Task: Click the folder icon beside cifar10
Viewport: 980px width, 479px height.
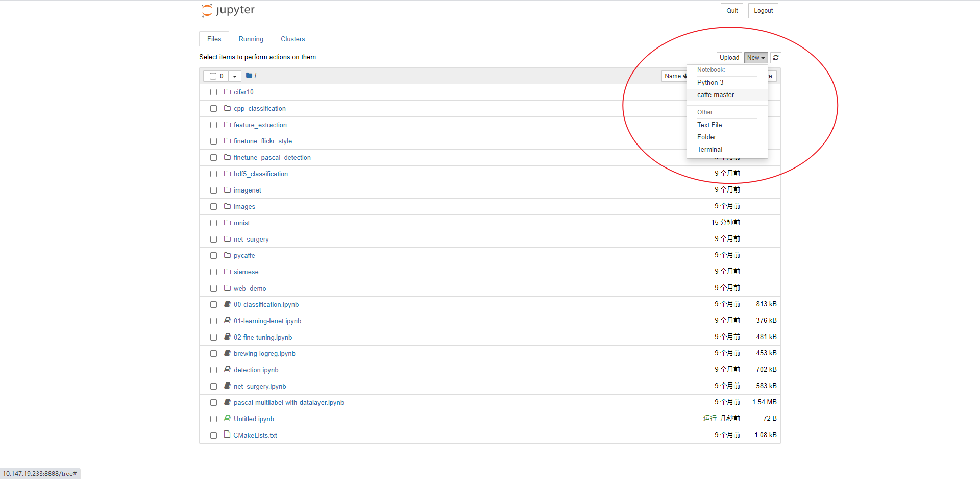Action: coord(228,92)
